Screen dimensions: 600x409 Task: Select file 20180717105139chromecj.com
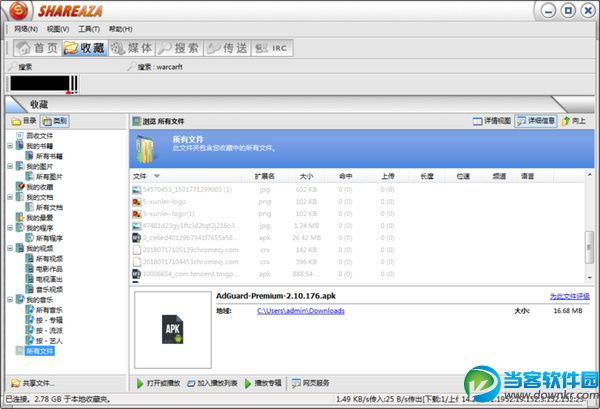[x=191, y=250]
